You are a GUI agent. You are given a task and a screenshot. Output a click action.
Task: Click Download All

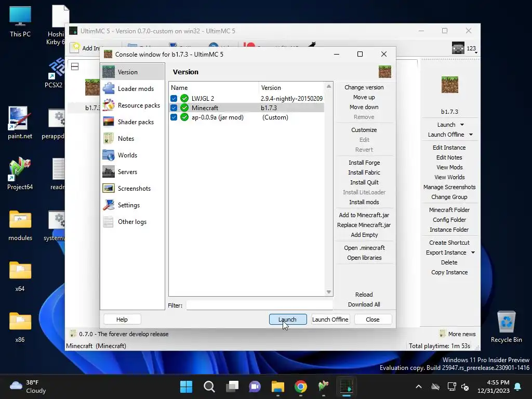(364, 304)
